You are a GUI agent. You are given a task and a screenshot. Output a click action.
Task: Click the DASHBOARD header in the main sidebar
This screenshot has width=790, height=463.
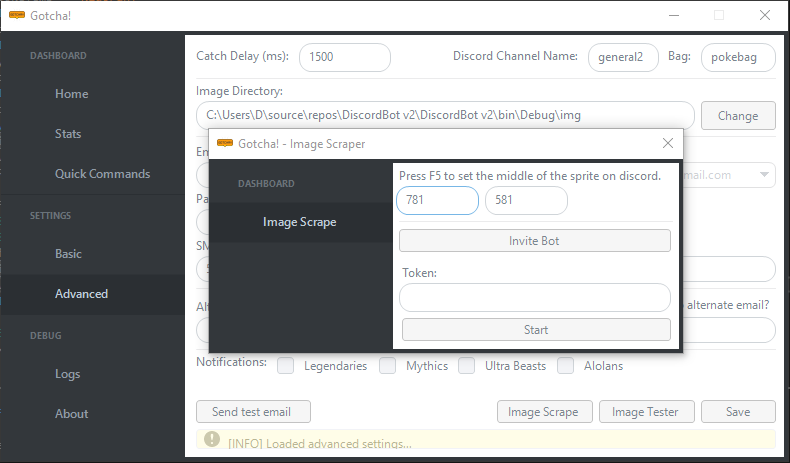click(x=58, y=55)
